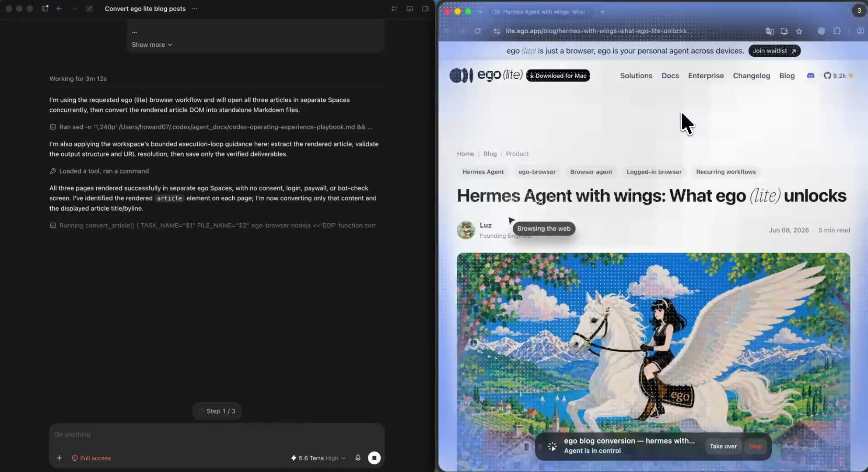Open the Enterprise navigation item

tap(706, 76)
